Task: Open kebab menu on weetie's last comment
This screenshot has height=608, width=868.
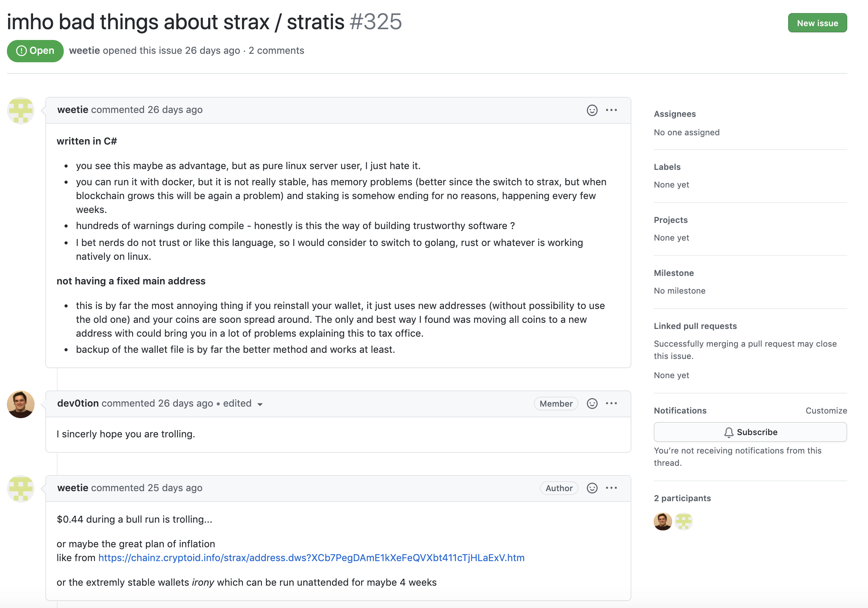Action: [x=611, y=488]
